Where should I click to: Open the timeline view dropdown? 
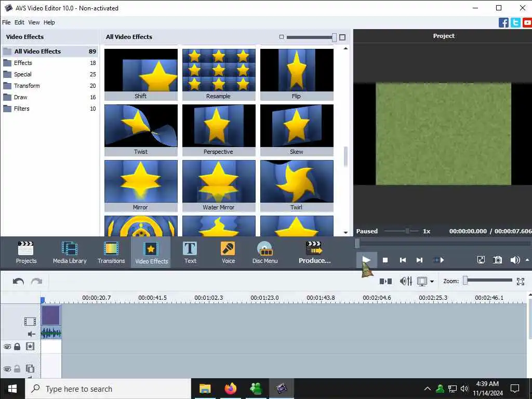click(x=432, y=281)
